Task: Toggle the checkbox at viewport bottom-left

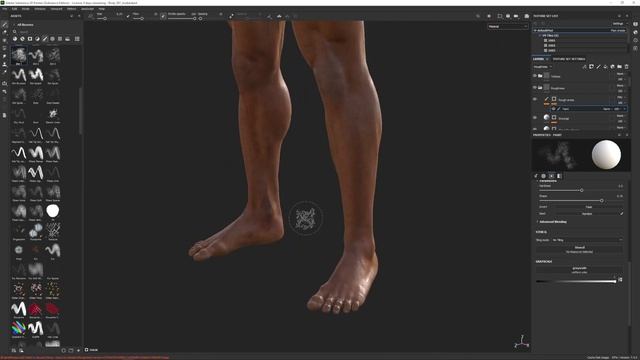Action: pyautogui.click(x=87, y=349)
